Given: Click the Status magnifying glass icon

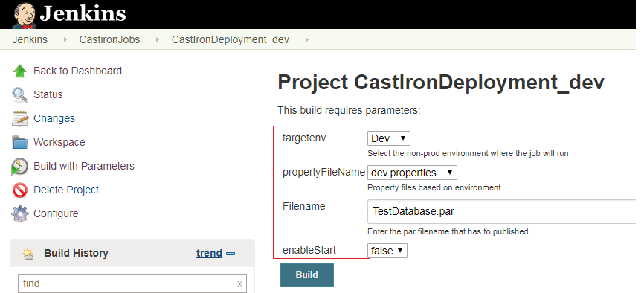Looking at the screenshot, I should pos(20,95).
